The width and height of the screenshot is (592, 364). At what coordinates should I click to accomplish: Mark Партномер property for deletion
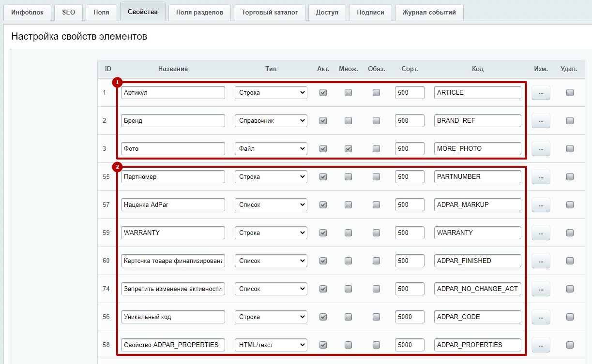[x=570, y=177]
